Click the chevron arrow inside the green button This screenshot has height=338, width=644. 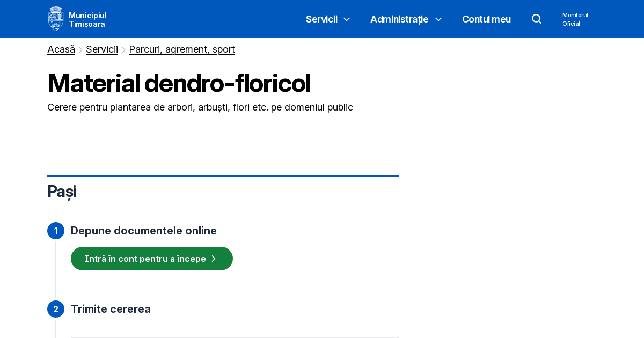[x=213, y=259]
